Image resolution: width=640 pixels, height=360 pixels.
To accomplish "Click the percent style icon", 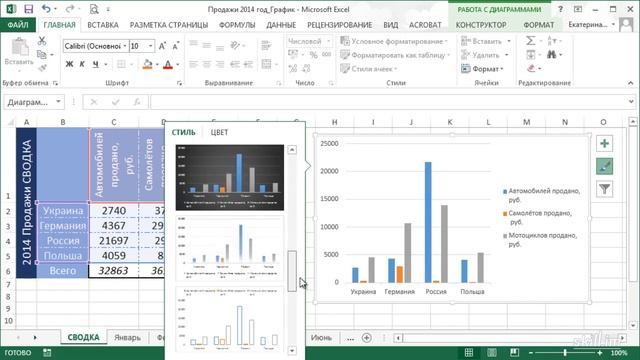I will tap(313, 55).
